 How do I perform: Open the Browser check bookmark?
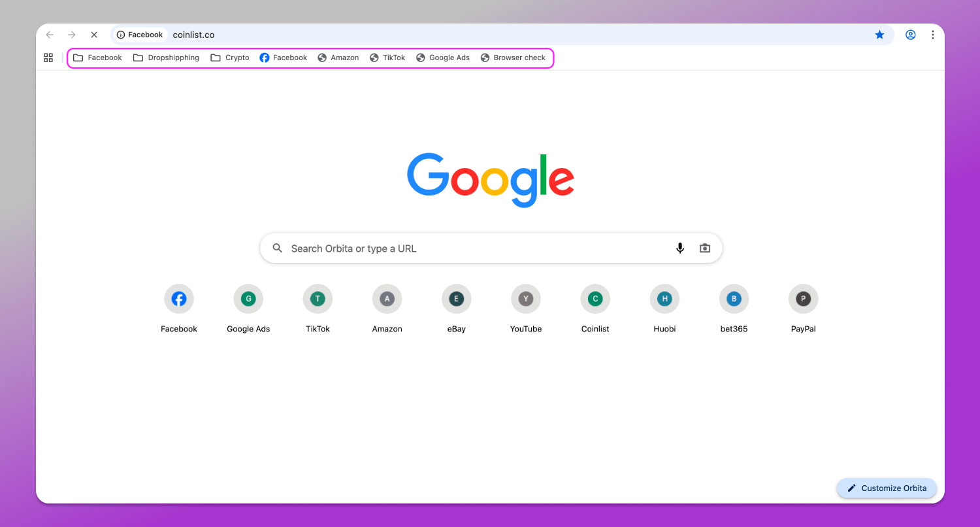(x=513, y=58)
